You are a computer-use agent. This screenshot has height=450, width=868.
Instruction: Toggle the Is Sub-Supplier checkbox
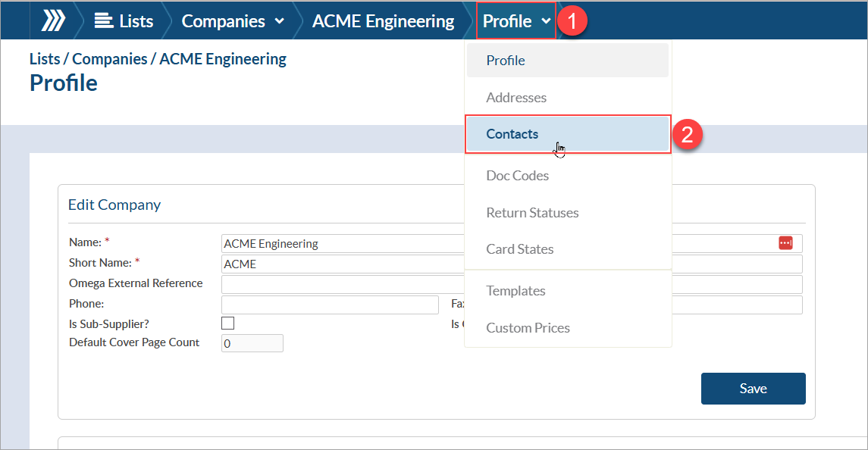point(227,323)
